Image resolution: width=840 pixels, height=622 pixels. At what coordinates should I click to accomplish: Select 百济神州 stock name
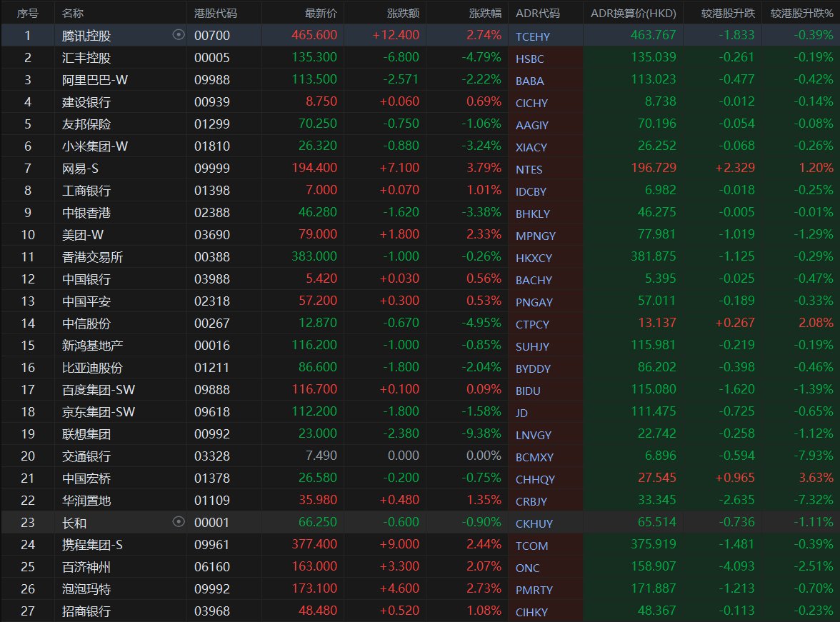coord(86,567)
